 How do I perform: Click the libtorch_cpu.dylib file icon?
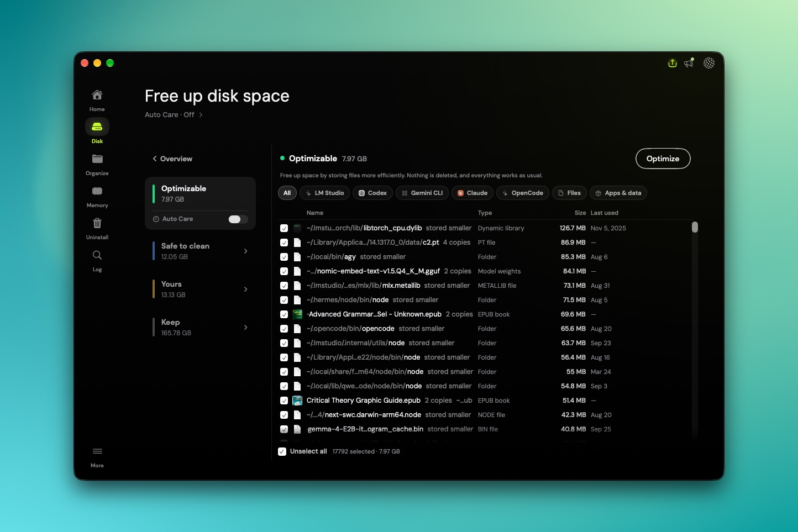click(297, 228)
